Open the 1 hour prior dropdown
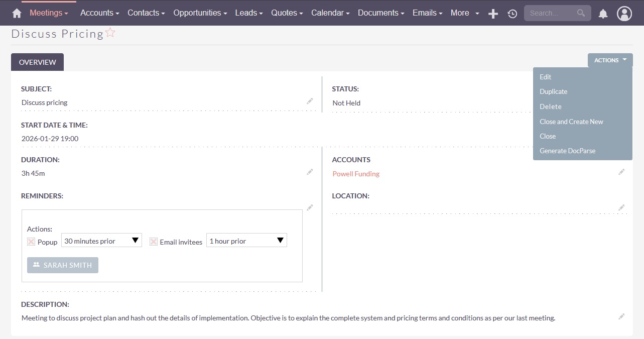Image resolution: width=644 pixels, height=339 pixels. tap(246, 241)
